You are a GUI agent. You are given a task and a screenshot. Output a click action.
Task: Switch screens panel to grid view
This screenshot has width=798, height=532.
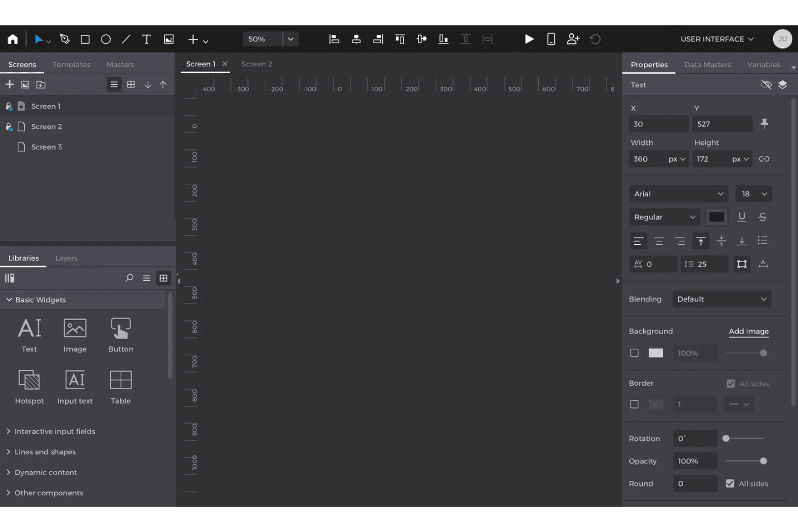coord(131,85)
